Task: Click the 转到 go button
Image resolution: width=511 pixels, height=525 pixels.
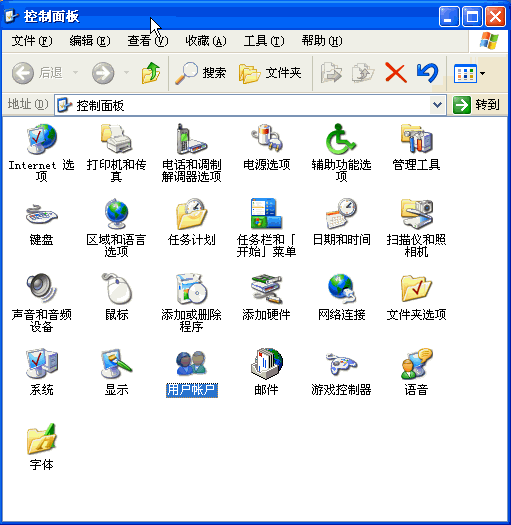Action: 477,105
